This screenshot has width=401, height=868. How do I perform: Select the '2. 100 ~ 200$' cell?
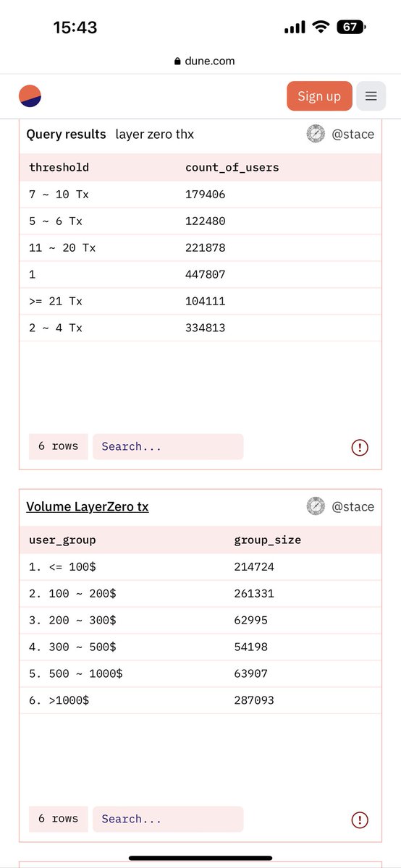click(x=72, y=593)
